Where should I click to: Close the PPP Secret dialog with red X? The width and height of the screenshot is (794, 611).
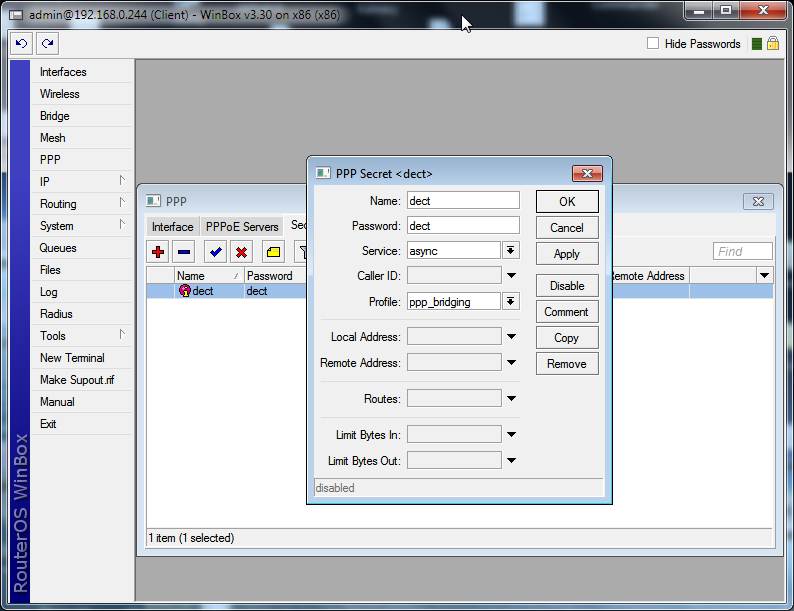click(587, 174)
